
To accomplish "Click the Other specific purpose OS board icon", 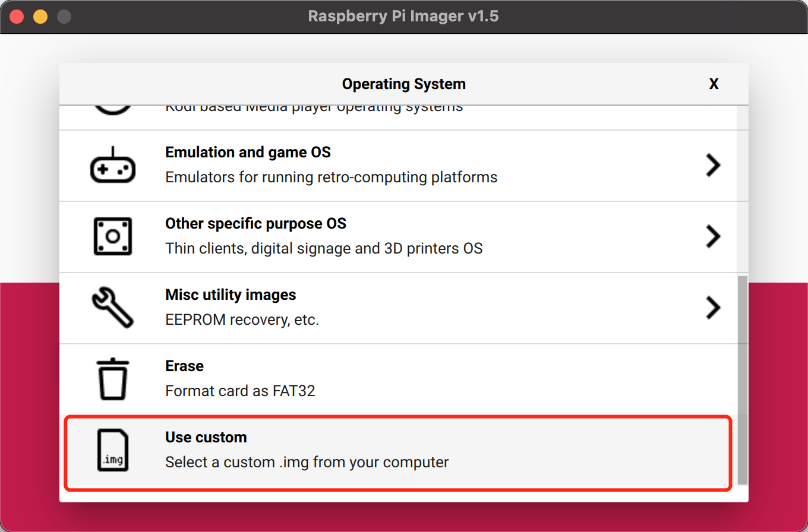I will (x=112, y=236).
